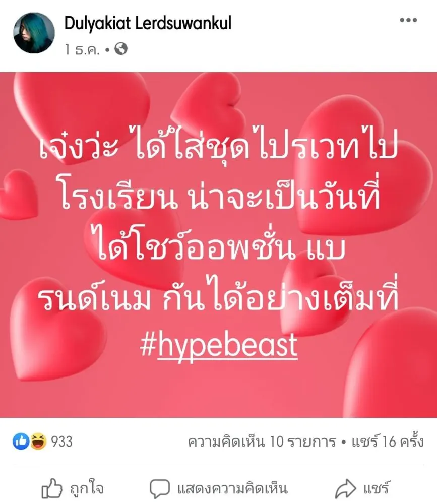Open the three-dots post options menu
The image size is (437, 504).
(x=408, y=20)
